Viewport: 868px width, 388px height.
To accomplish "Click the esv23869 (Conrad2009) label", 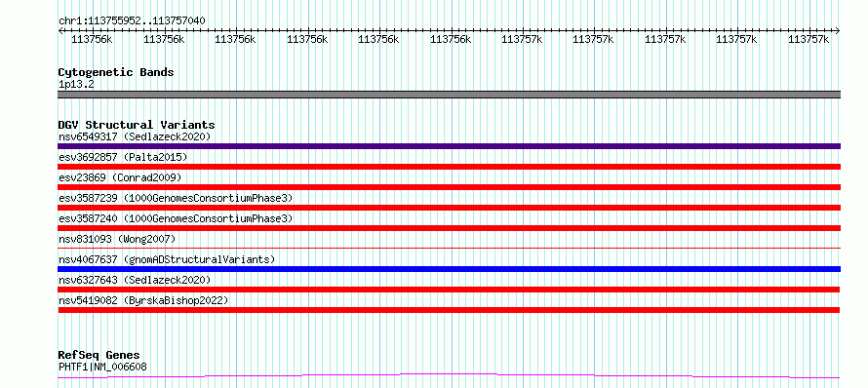I will pyautogui.click(x=120, y=177).
